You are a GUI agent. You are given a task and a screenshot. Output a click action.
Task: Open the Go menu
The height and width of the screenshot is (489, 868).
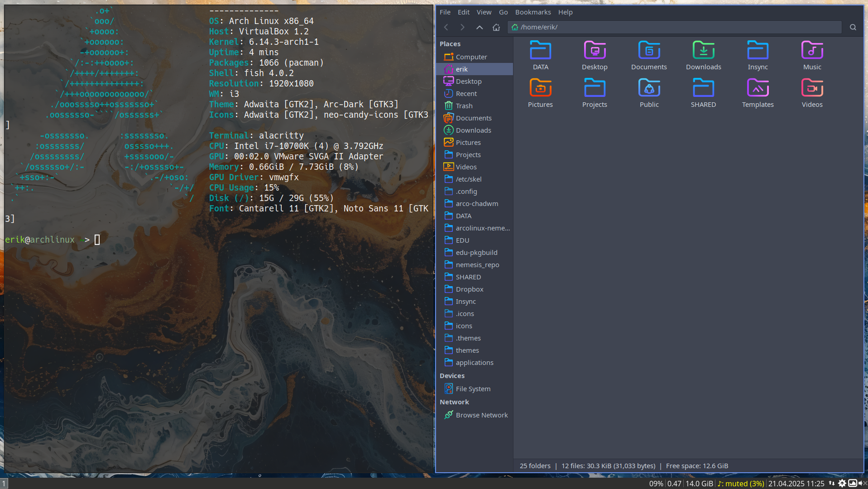click(503, 12)
